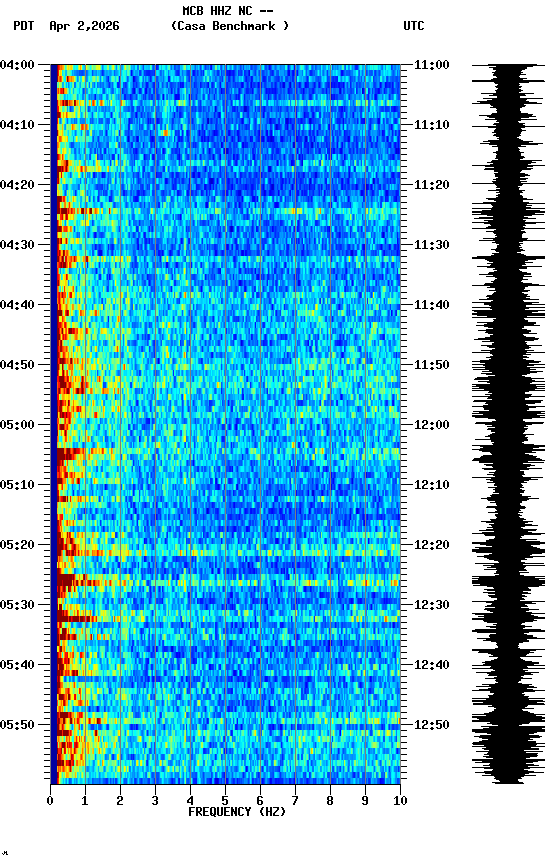This screenshot has width=552, height=864.
Task: Select the '12:00' UTC time label
Action: click(x=432, y=425)
